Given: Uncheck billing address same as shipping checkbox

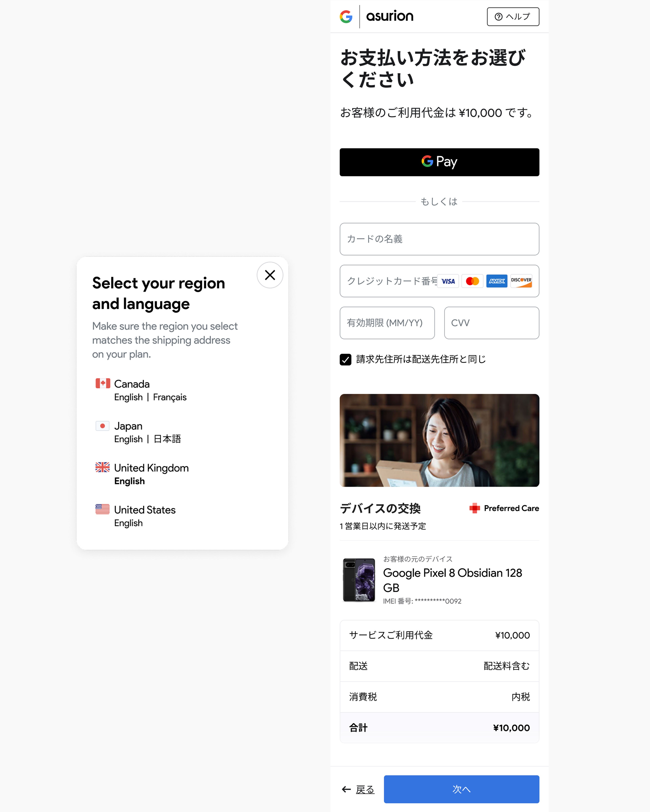Looking at the screenshot, I should point(345,359).
